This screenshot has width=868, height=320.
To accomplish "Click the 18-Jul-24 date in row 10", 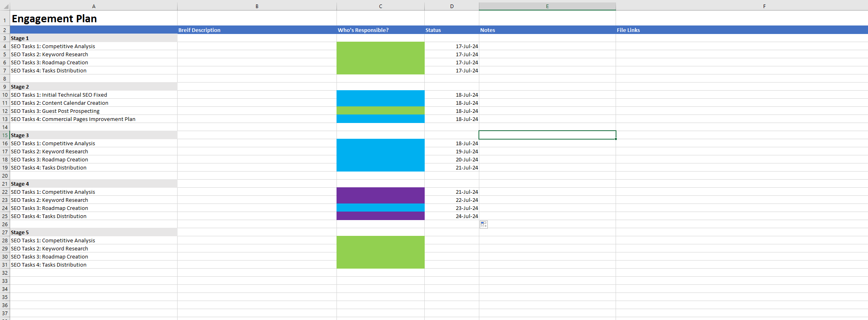I will 452,95.
